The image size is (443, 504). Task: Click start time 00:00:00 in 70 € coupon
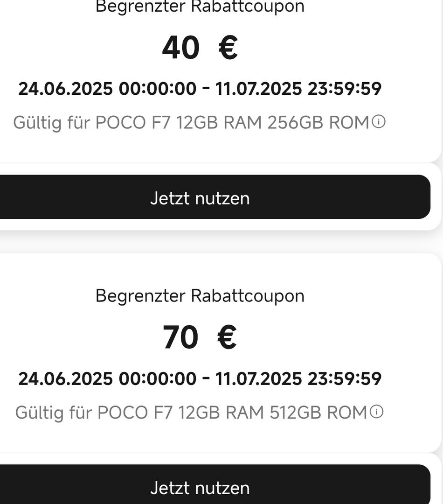[158, 378]
